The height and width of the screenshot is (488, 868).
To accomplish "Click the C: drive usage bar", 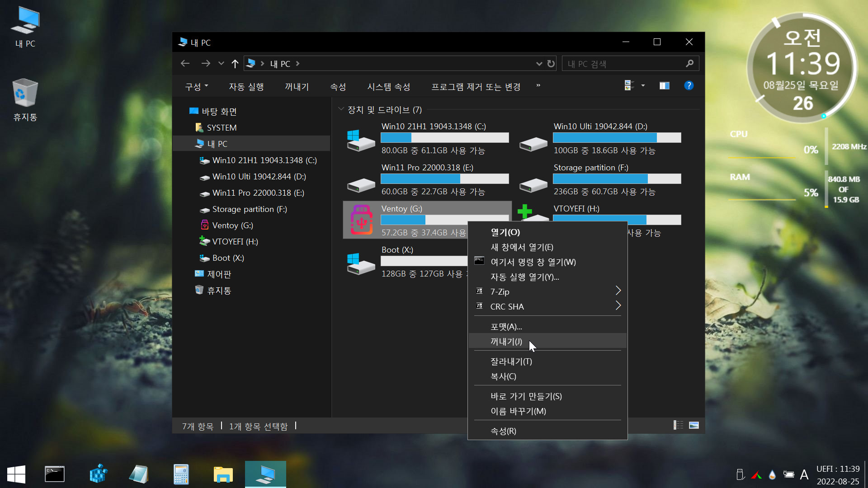I will [445, 137].
